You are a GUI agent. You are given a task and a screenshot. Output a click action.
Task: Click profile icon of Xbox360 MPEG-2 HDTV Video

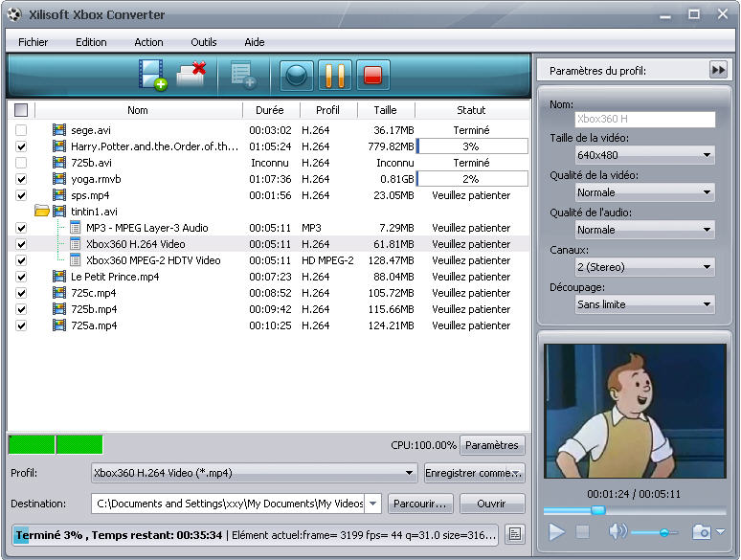click(75, 260)
